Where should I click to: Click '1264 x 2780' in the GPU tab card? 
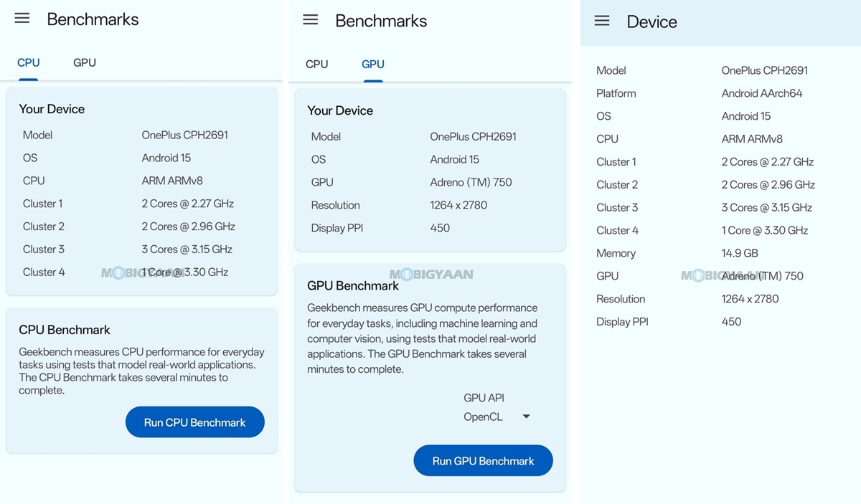click(x=458, y=205)
